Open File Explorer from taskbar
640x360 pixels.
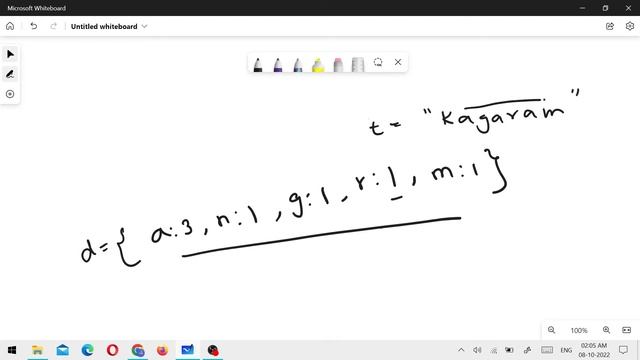(38, 350)
